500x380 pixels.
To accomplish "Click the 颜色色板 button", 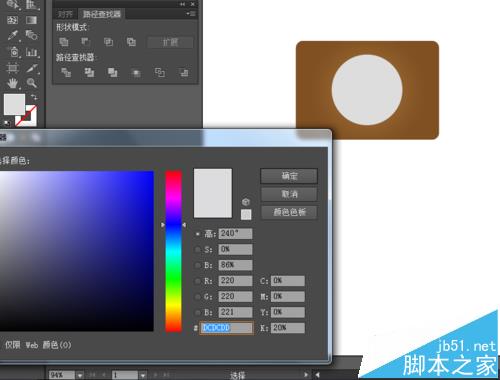I will 289,212.
